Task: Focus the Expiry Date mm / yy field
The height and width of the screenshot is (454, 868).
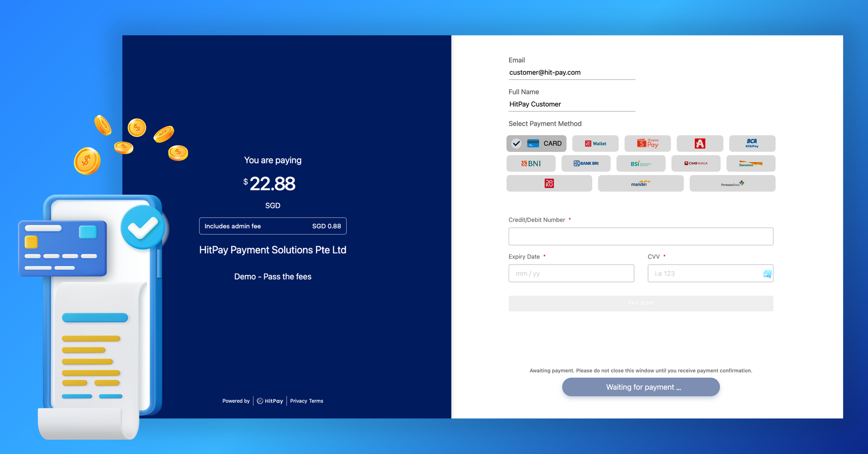Action: pos(571,274)
